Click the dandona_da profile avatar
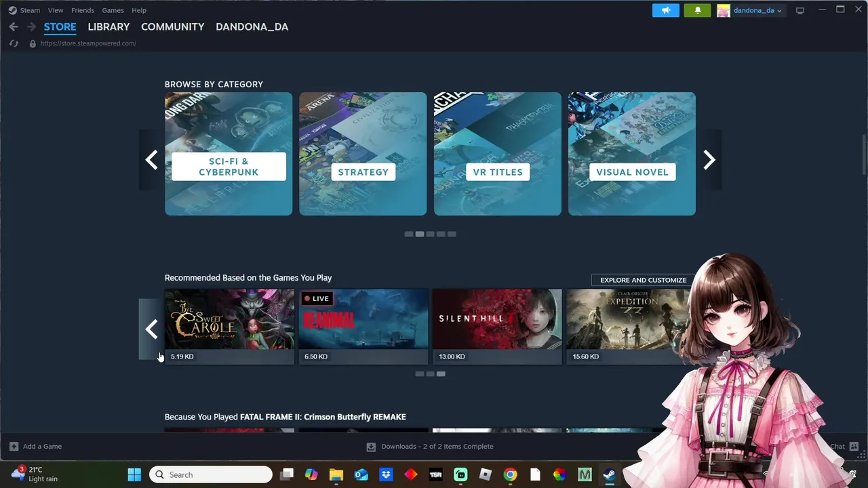 click(x=724, y=10)
